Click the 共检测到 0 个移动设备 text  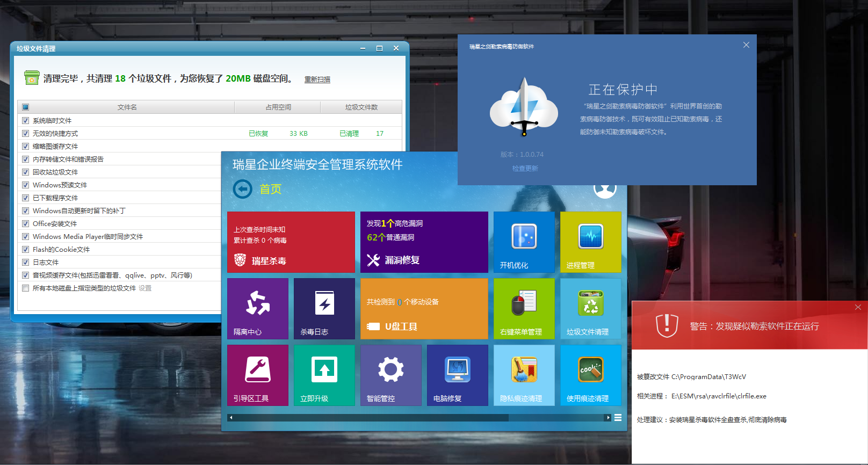(x=403, y=302)
